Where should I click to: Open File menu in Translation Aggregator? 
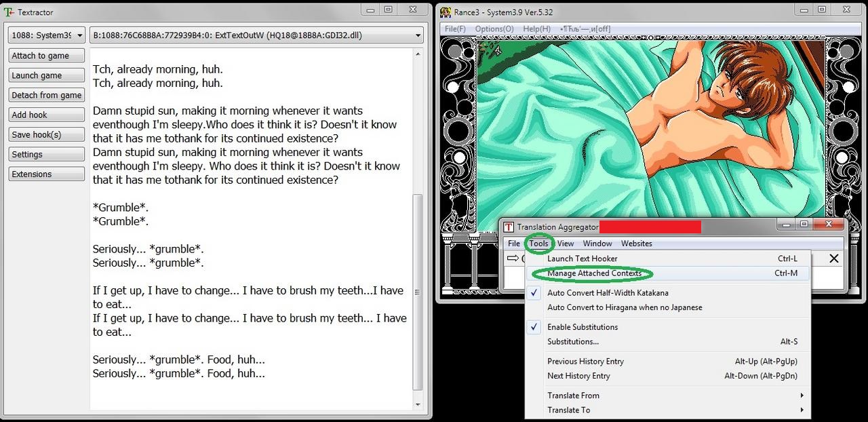[x=514, y=244]
